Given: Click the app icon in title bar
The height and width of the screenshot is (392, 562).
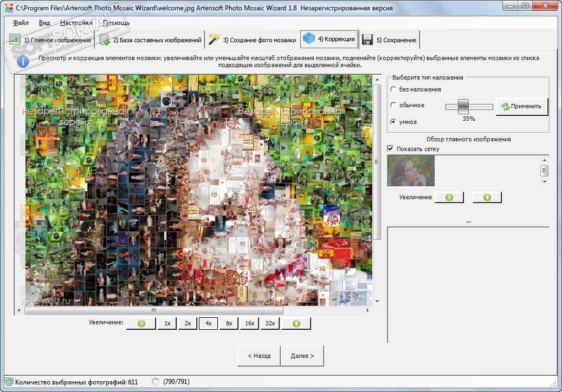Looking at the screenshot, I should coord(9,8).
